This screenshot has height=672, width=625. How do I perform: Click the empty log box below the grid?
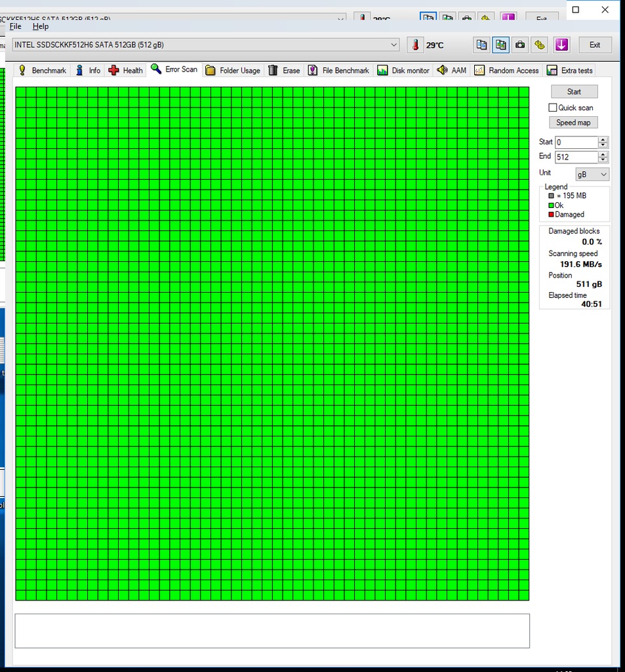tap(272, 631)
